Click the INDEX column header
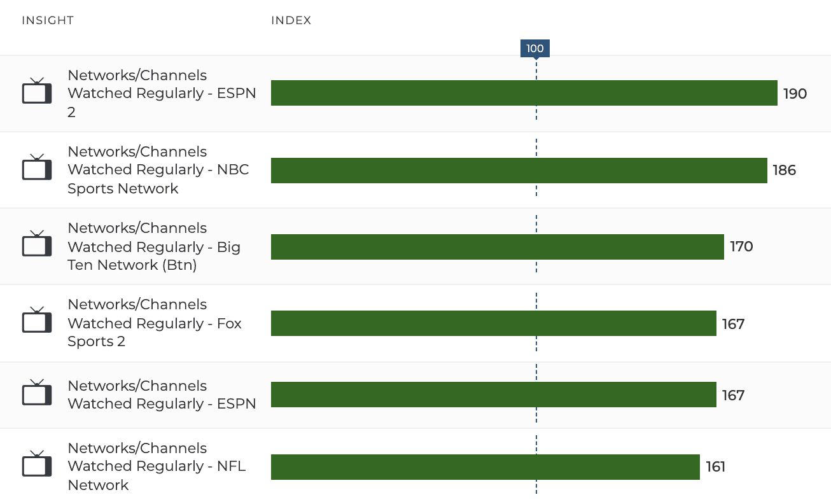This screenshot has width=831, height=504. (x=291, y=20)
